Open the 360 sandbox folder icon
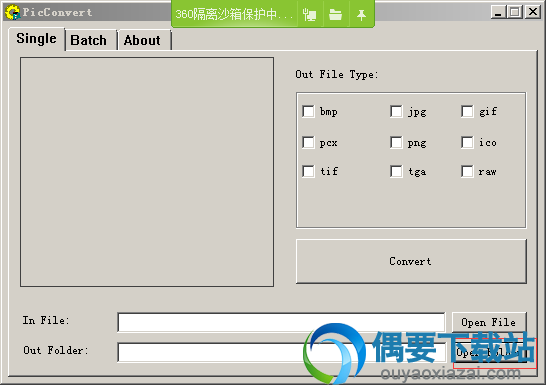546x385 pixels. [335, 15]
